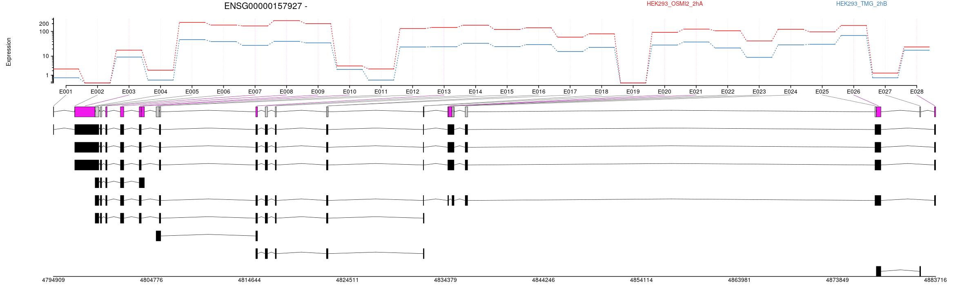Screen dimensions: 980x286
Task: Click exon label E006
Action: click(x=223, y=92)
